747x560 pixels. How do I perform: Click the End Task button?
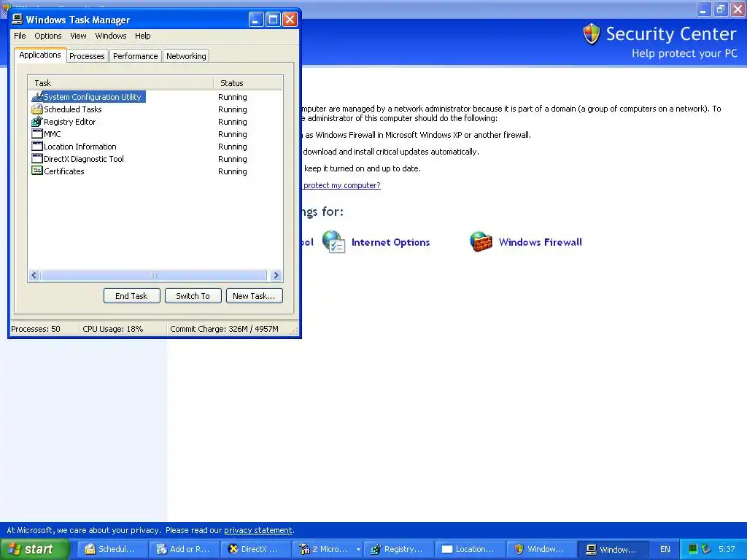[131, 296]
